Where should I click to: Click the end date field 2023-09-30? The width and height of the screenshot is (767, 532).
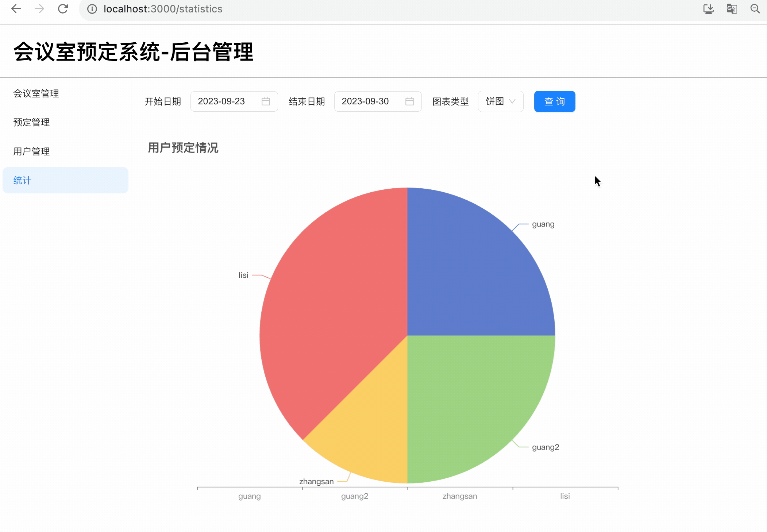point(365,101)
